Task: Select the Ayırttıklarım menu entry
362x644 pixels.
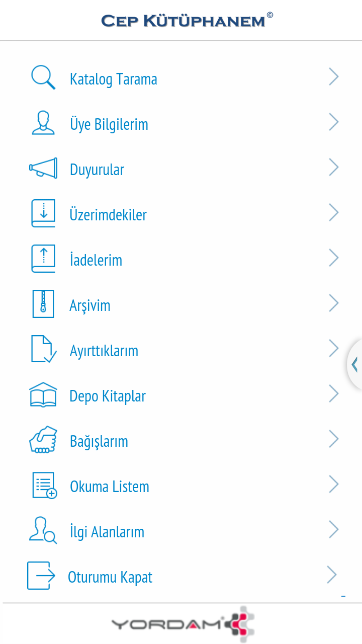Action: pos(104,351)
